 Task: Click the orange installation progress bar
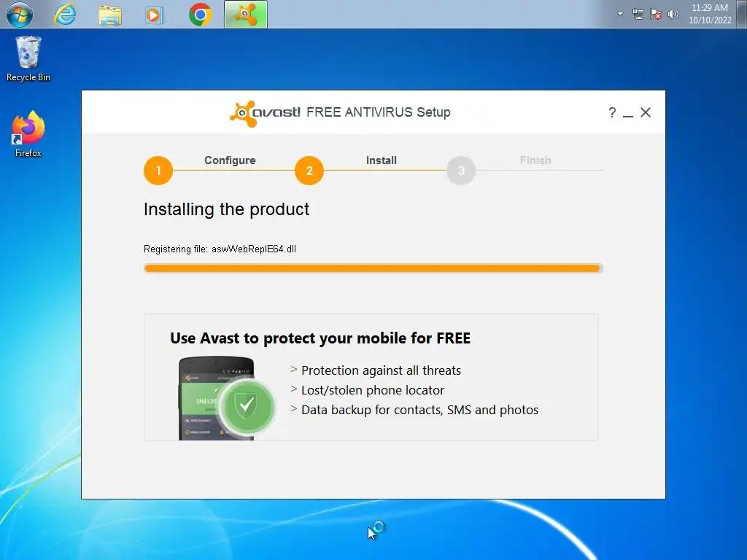click(373, 268)
